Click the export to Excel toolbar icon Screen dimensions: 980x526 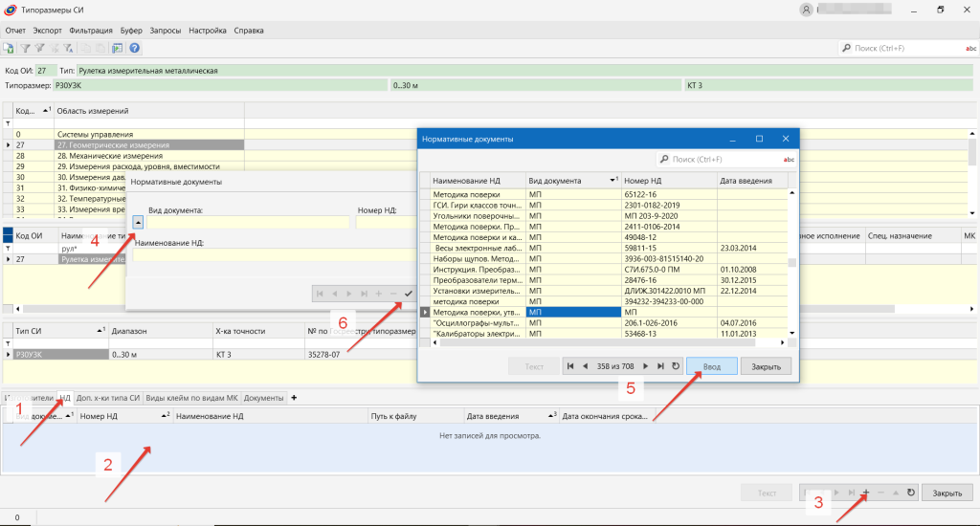[8, 48]
